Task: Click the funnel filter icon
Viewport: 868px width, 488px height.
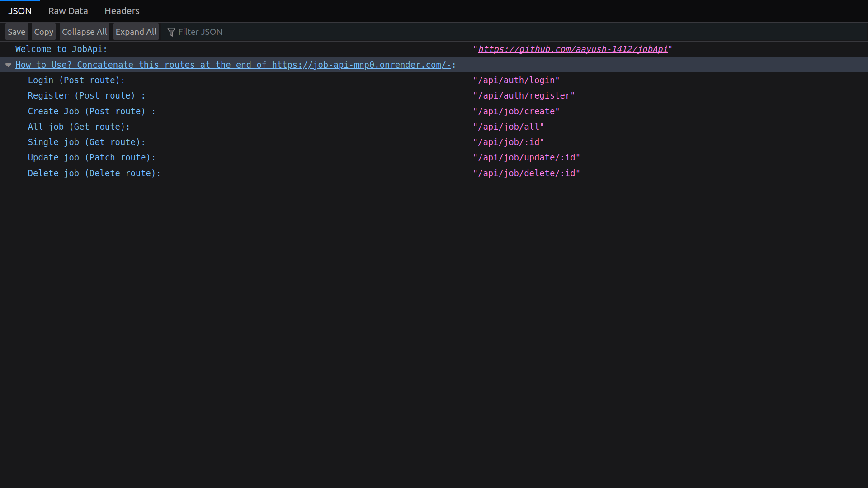Action: 171,32
